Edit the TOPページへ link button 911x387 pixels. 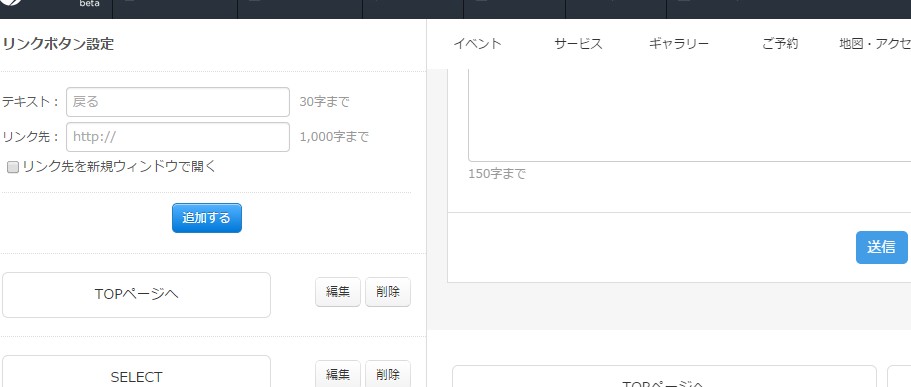click(x=338, y=292)
